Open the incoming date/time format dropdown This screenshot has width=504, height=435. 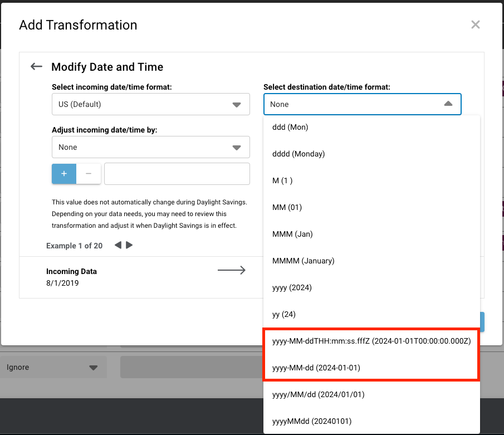151,104
